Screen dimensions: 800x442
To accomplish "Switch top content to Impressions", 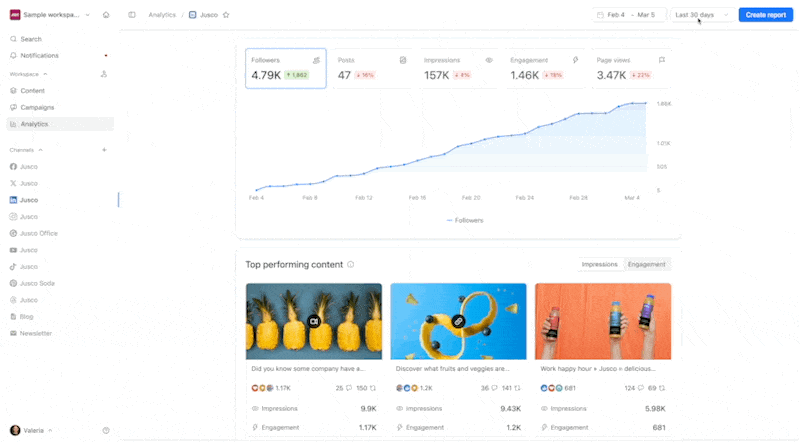I will point(600,264).
